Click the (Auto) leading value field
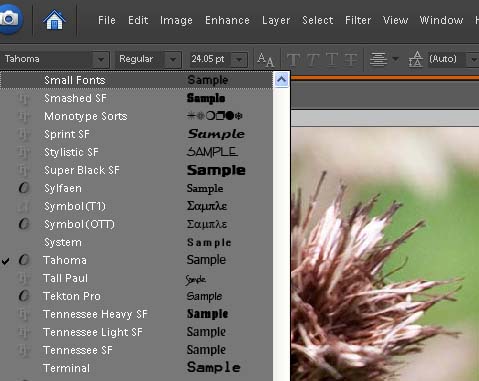The height and width of the screenshot is (381, 479). tap(447, 59)
